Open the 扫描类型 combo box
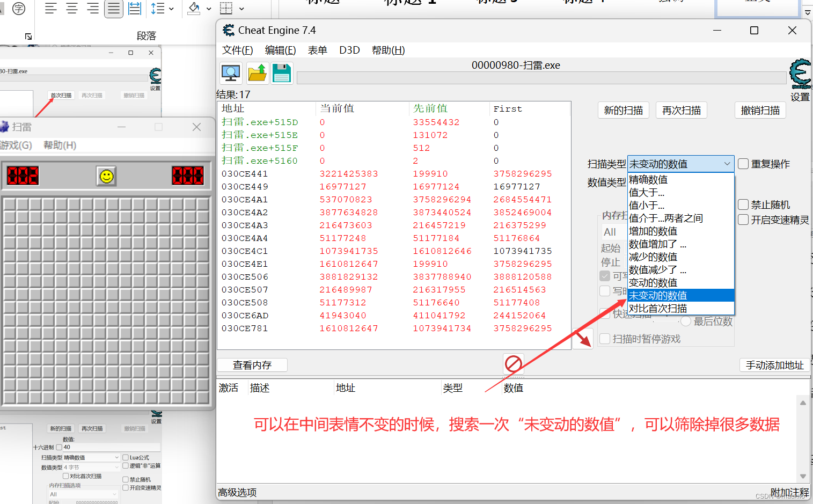The width and height of the screenshot is (813, 504). [680, 164]
